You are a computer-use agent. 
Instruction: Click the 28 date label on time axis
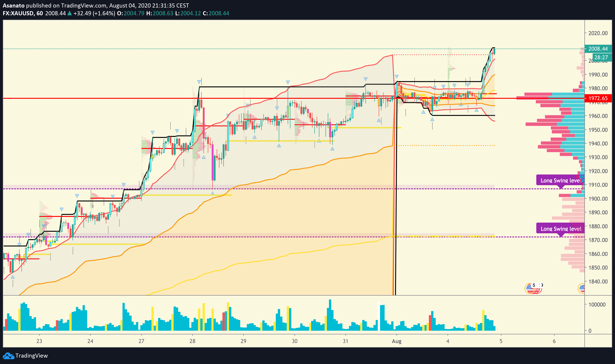click(x=192, y=341)
